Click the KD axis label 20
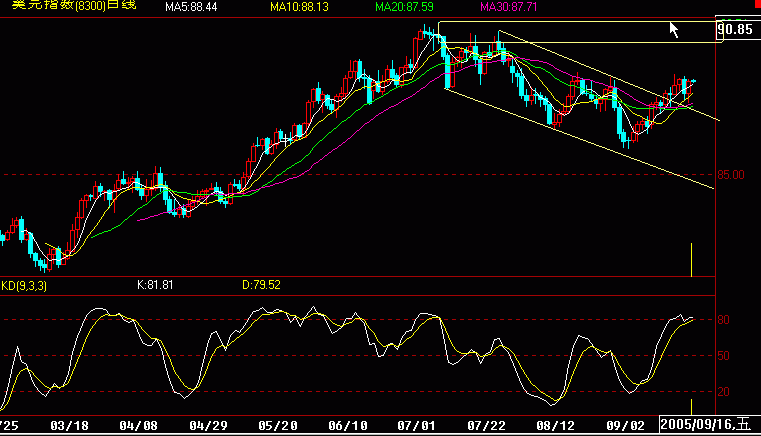 coord(723,392)
